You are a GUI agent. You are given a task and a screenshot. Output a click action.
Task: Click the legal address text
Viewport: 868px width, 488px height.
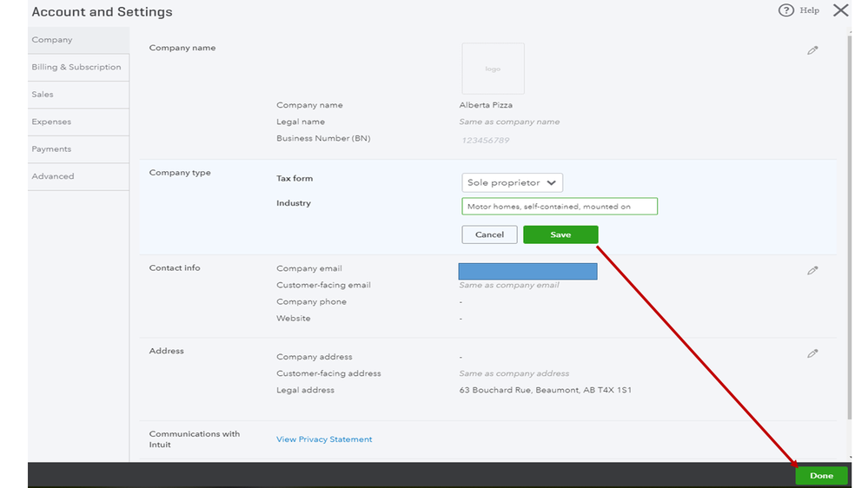coord(545,390)
